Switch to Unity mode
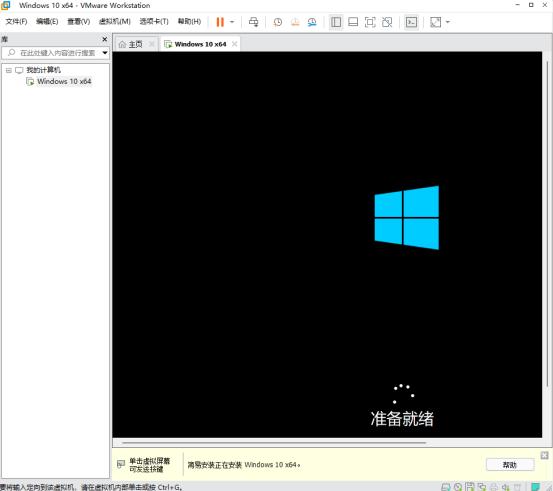The image size is (553, 491). [387, 22]
